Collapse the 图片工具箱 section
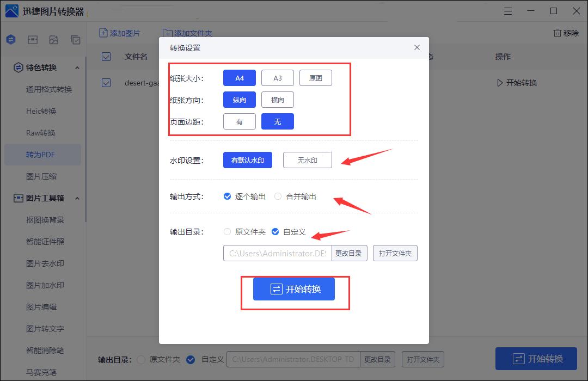Image resolution: width=588 pixels, height=381 pixels. tap(77, 198)
